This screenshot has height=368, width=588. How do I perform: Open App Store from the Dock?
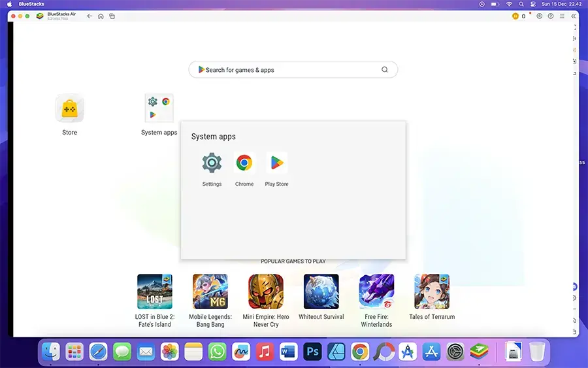click(432, 352)
